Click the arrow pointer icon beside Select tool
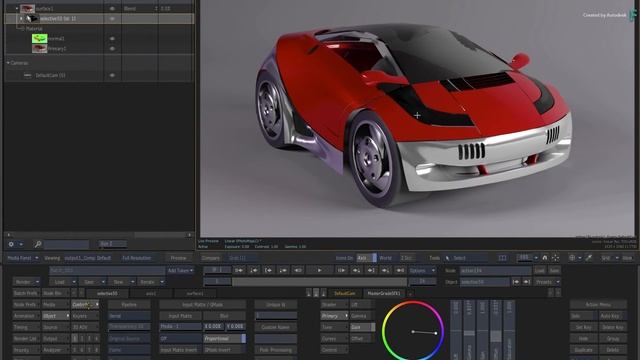Screen dimensions: 640x360 point(447,258)
